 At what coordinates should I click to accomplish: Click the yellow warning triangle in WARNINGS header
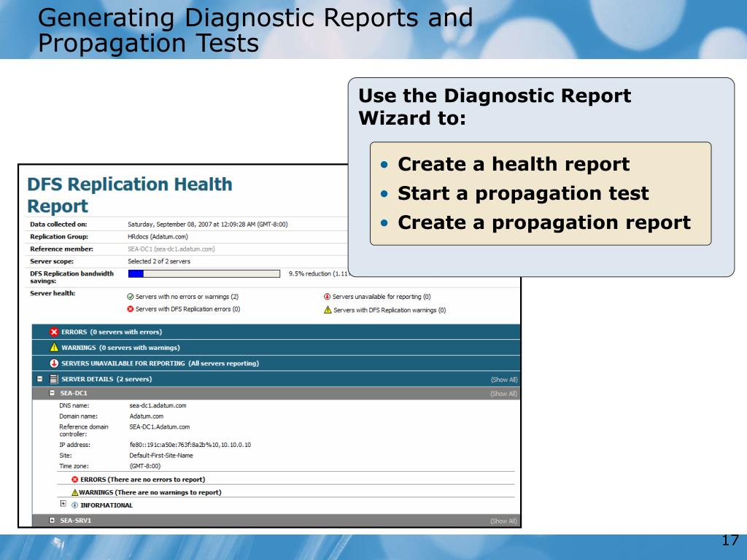pos(54,347)
